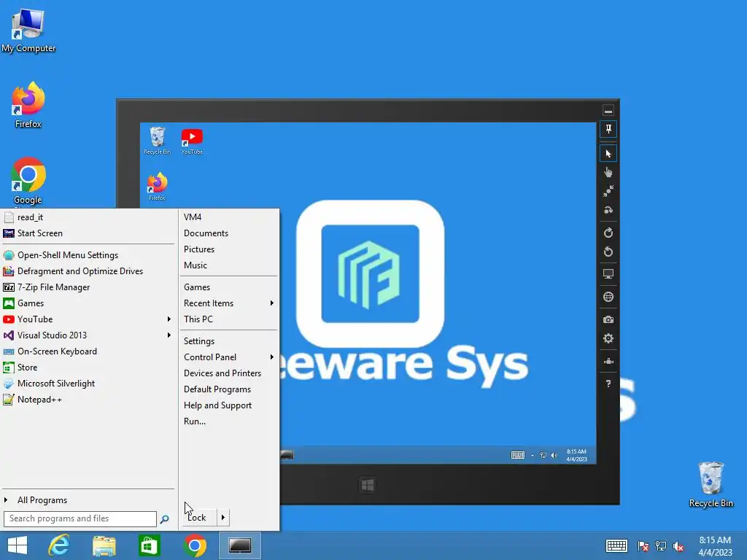Toggle the pin icon in simulator toolbar
The height and width of the screenshot is (560, 747).
coord(608,129)
